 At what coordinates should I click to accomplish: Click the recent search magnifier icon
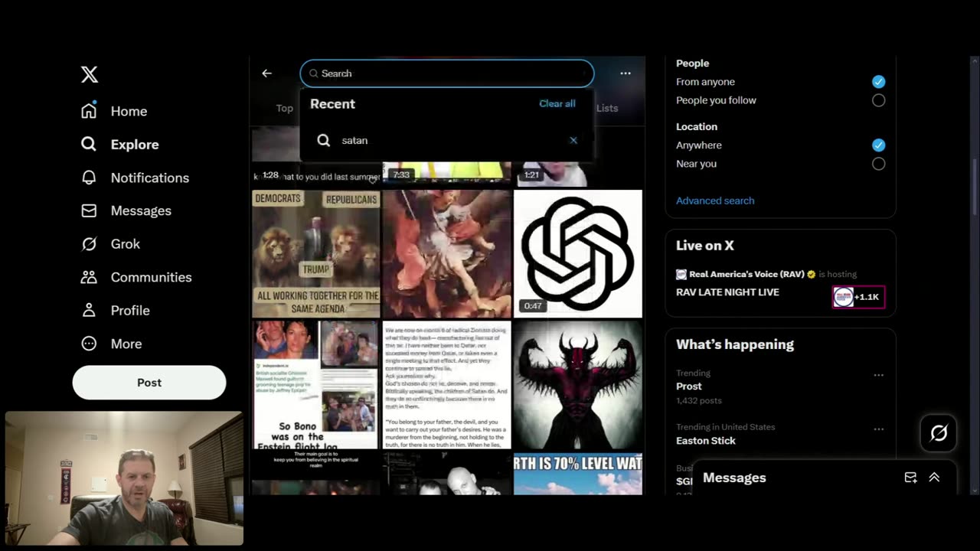click(324, 140)
